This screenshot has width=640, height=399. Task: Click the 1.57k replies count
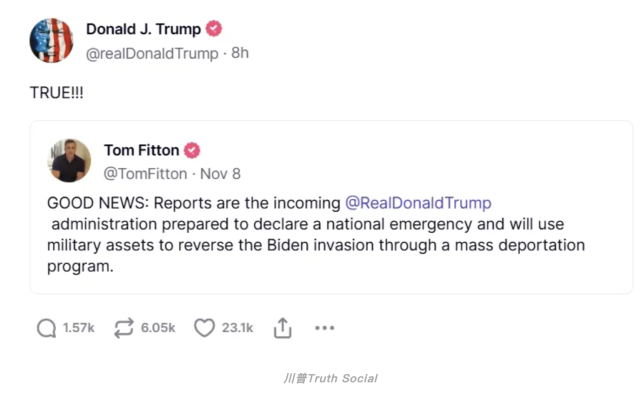78,328
